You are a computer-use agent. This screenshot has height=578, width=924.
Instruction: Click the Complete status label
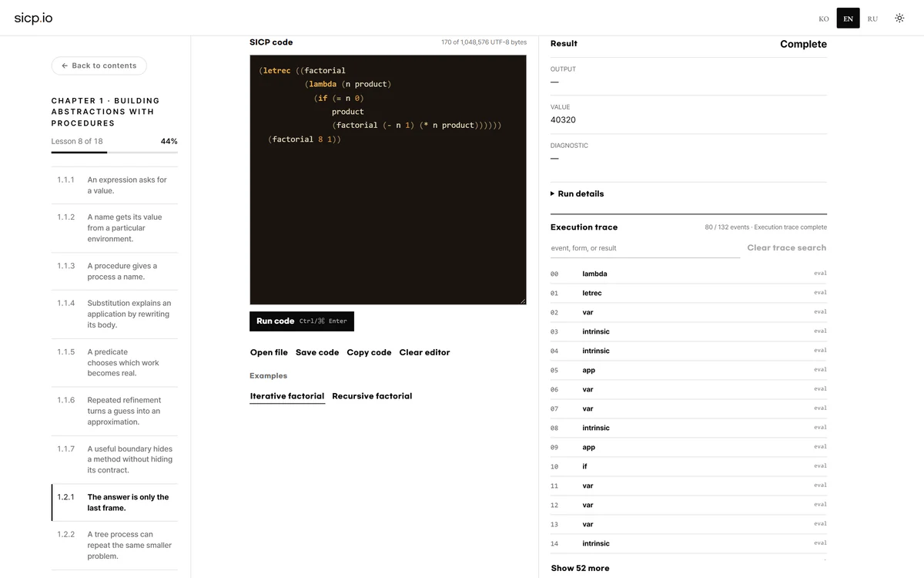[x=803, y=44]
